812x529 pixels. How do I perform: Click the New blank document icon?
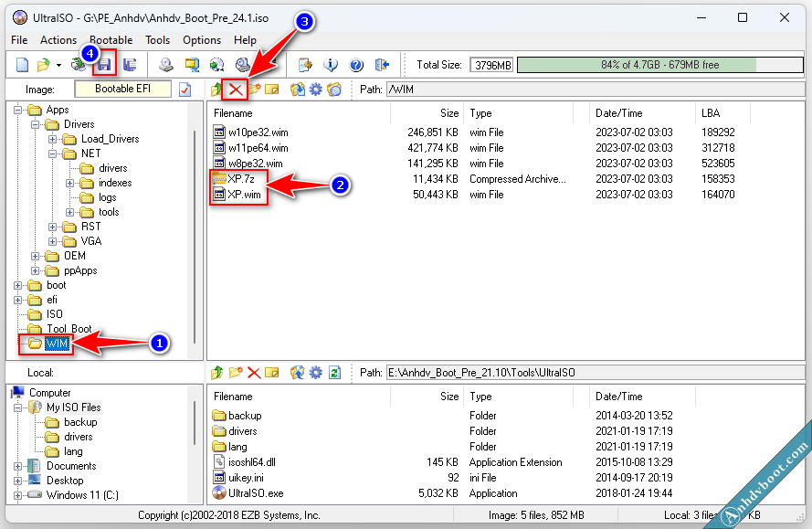coord(23,65)
